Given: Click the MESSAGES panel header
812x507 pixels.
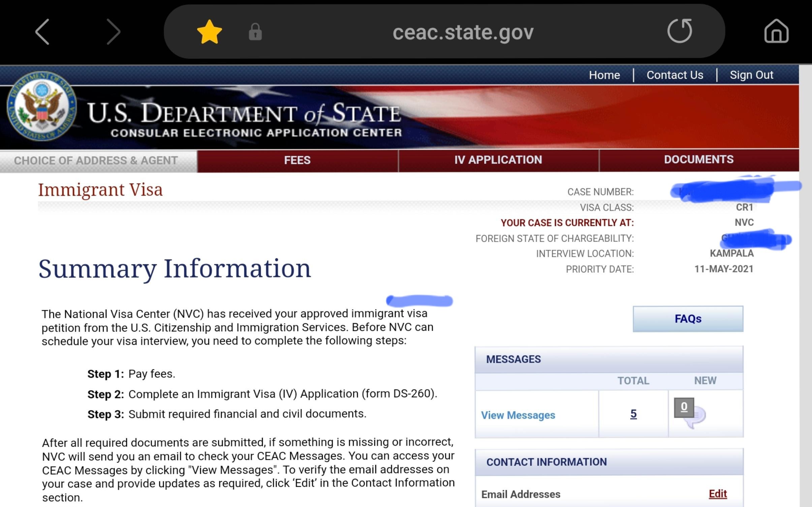Looking at the screenshot, I should (609, 359).
